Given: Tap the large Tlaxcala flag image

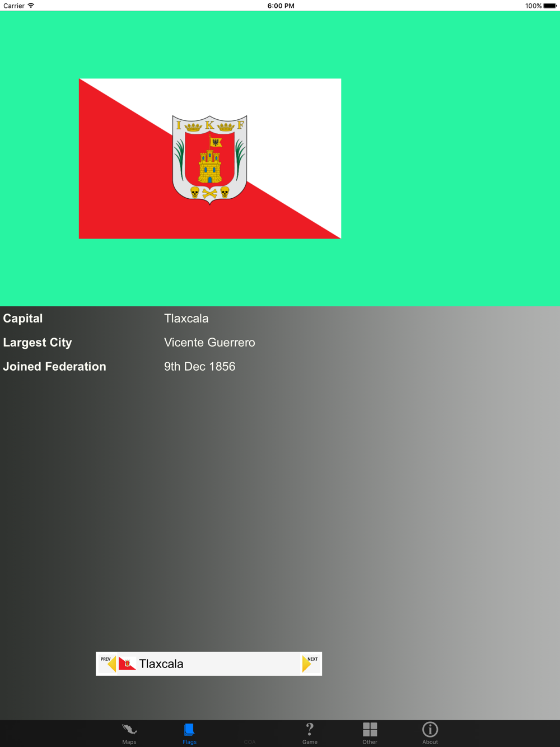Looking at the screenshot, I should pos(210,158).
